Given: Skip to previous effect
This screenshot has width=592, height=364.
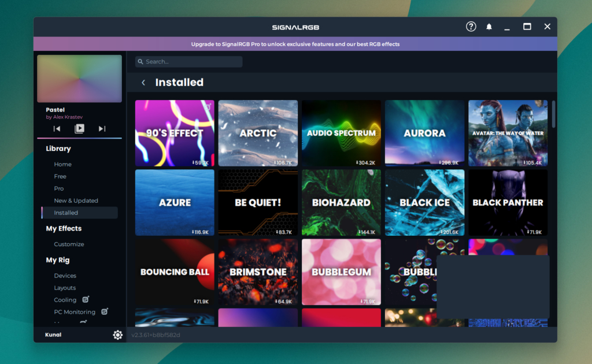Looking at the screenshot, I should pos(57,129).
